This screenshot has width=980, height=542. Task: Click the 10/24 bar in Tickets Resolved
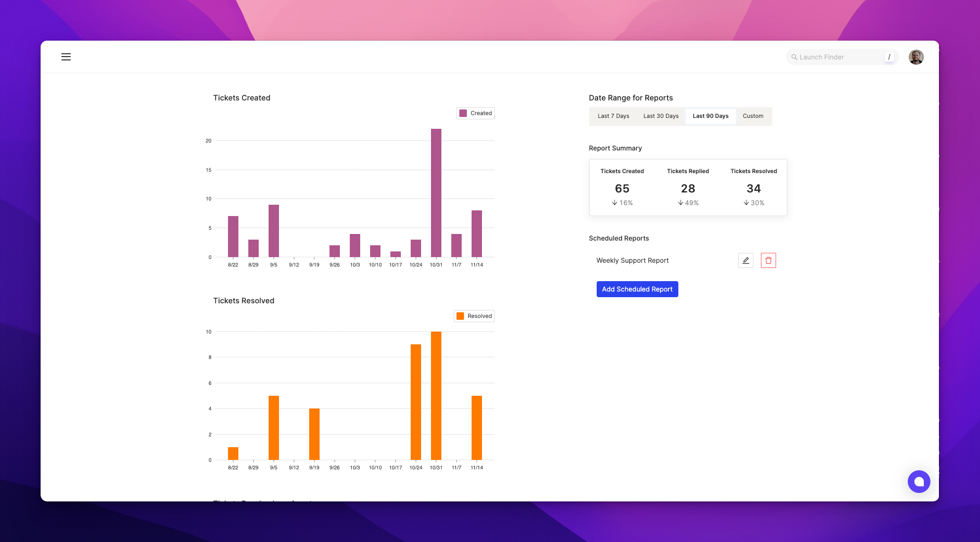coord(415,402)
